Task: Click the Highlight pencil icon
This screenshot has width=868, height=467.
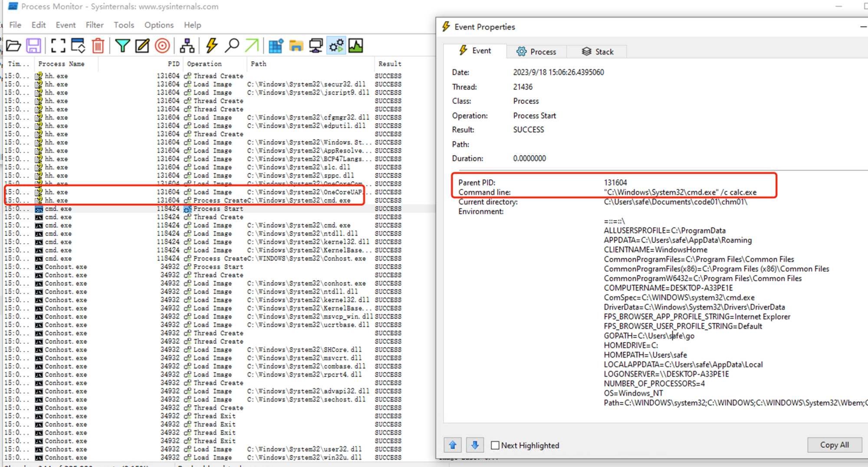Action: coord(142,46)
